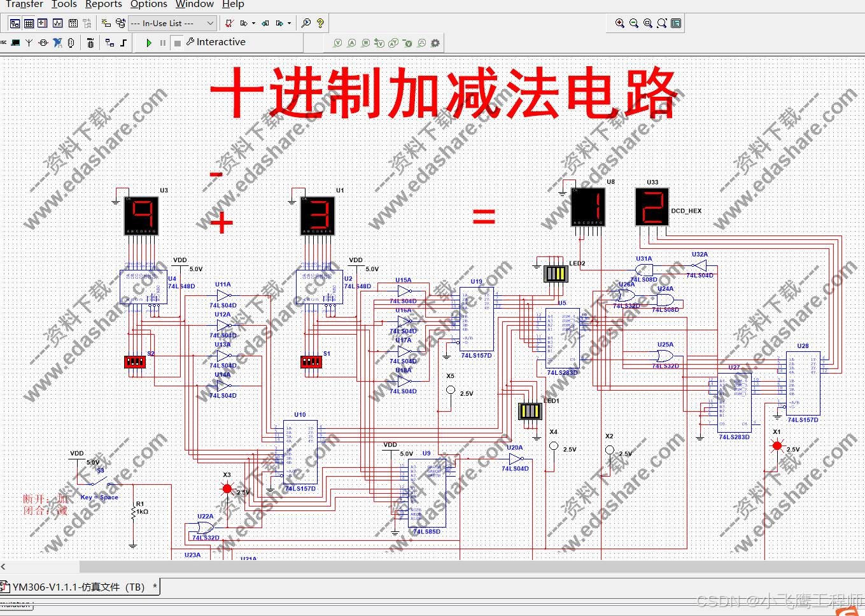Open the Transfer menu
This screenshot has height=616, width=865.
pos(25,4)
